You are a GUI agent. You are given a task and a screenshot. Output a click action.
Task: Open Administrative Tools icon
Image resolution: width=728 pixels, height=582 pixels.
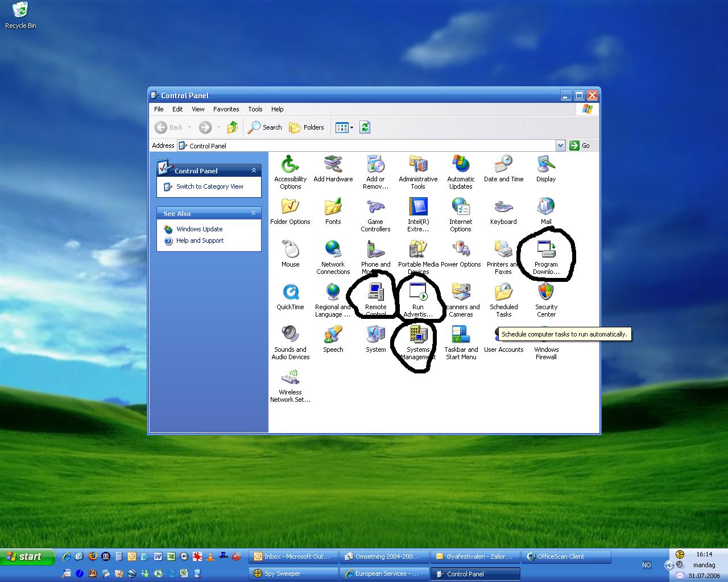[418, 165]
